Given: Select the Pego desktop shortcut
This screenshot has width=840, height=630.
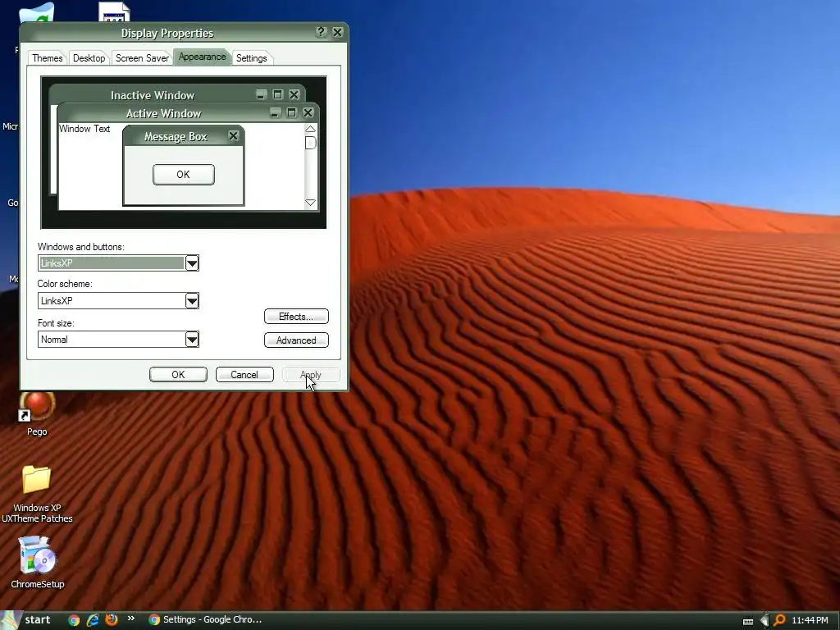Looking at the screenshot, I should coord(37,414).
